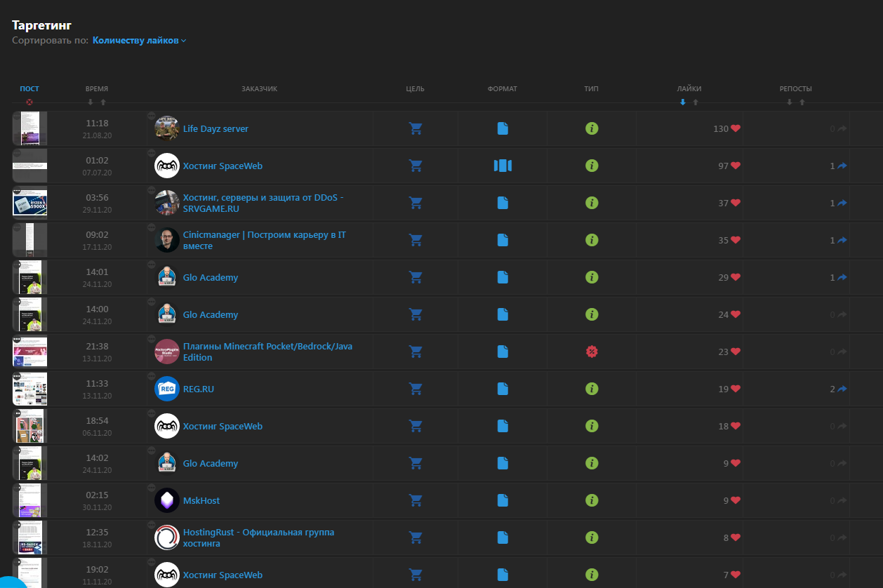Click the ЦЕЛЬ column header
Screen dimensions: 883x588
[x=416, y=89]
